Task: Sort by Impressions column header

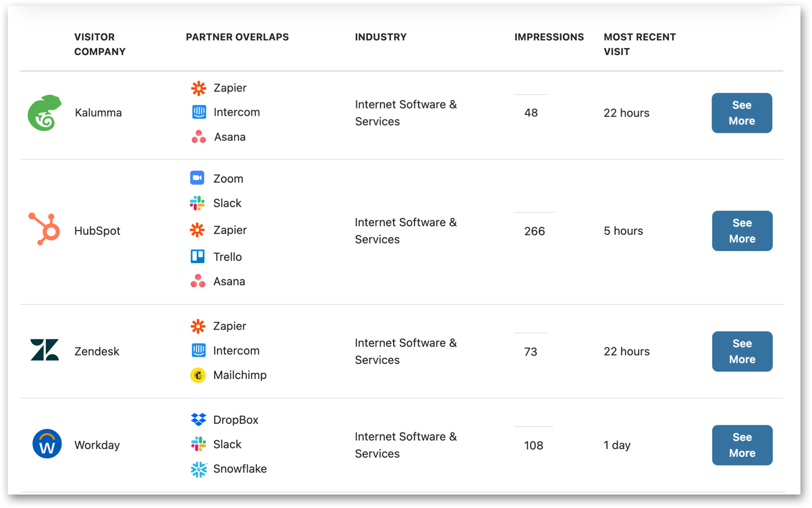Action: (549, 37)
